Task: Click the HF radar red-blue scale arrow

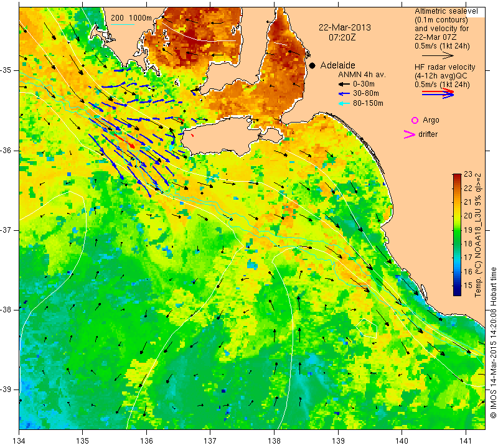Action: [438, 93]
